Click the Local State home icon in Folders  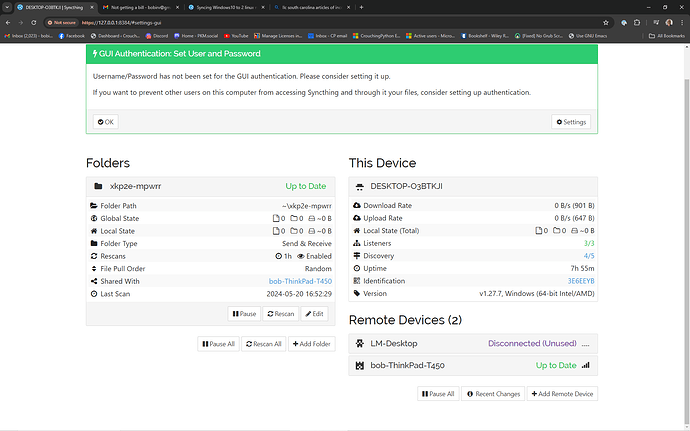coord(94,231)
